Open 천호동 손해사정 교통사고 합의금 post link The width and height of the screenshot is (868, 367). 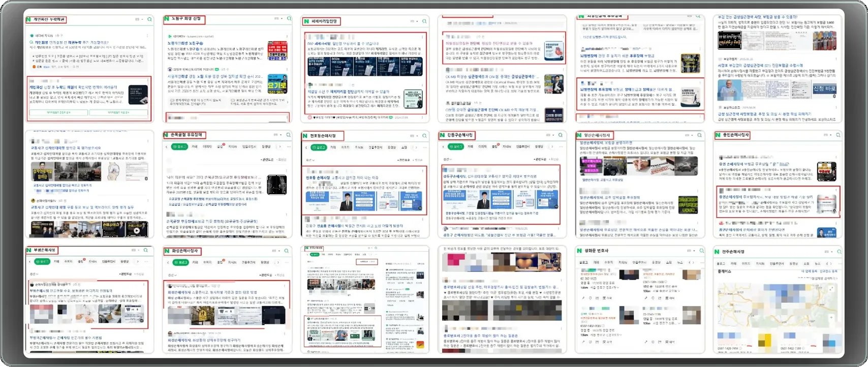(x=342, y=178)
